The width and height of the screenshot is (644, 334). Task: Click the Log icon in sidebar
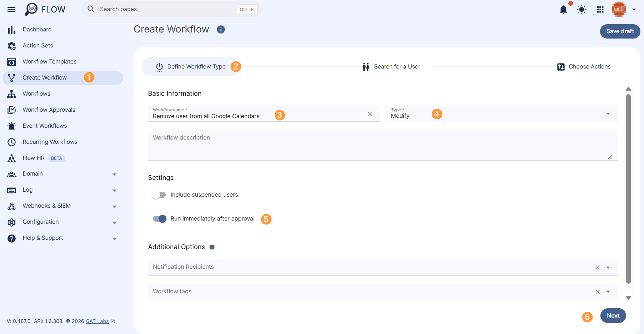pos(12,190)
